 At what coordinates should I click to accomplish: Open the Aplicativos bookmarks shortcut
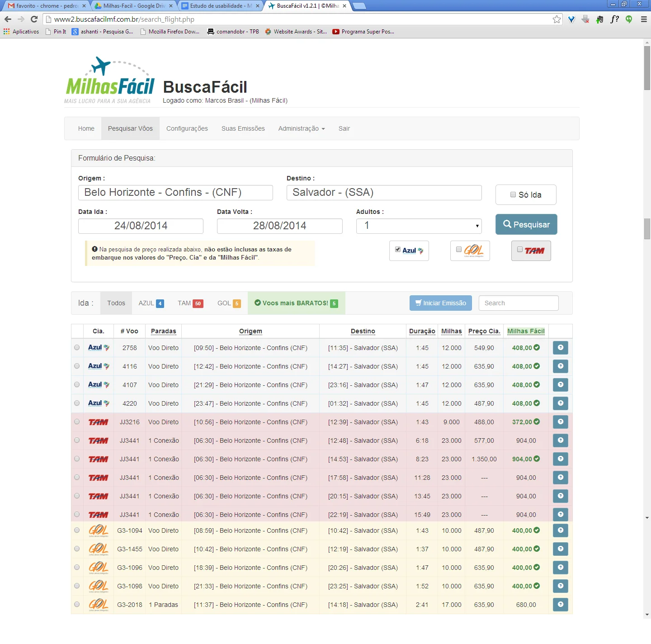pos(21,32)
